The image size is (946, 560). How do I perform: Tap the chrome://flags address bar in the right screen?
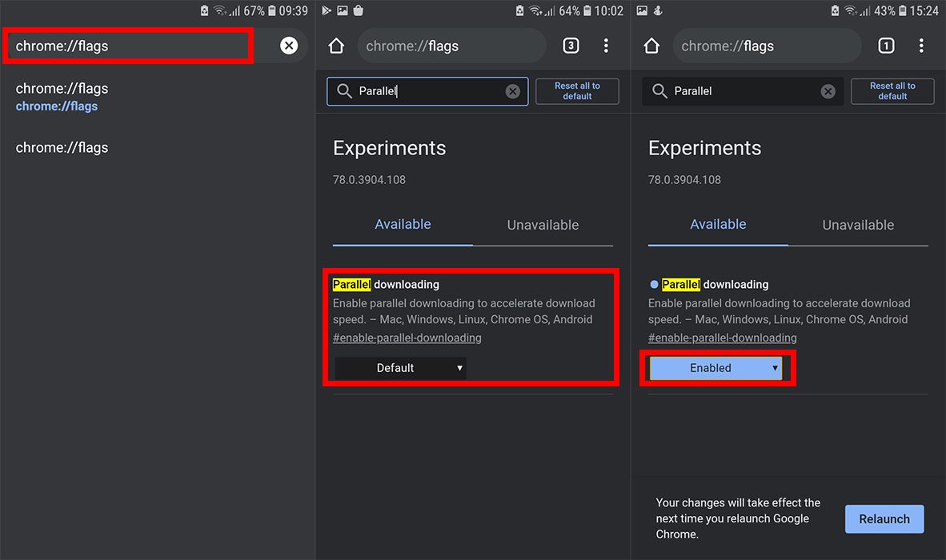[767, 46]
